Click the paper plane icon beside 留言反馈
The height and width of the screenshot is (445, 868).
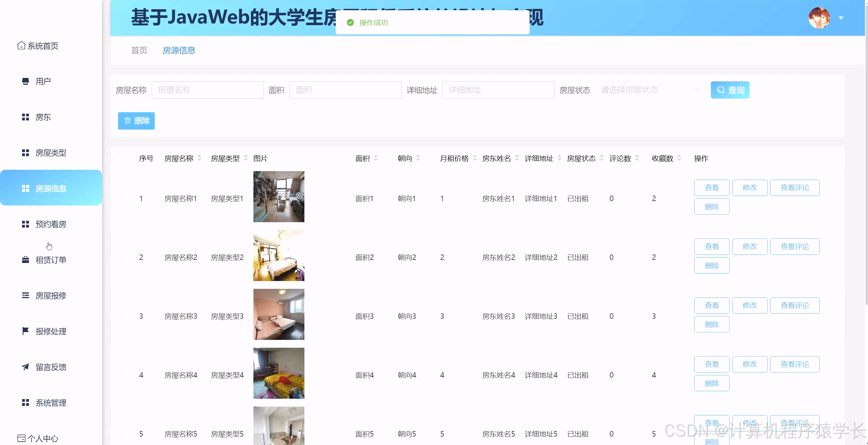(26, 367)
